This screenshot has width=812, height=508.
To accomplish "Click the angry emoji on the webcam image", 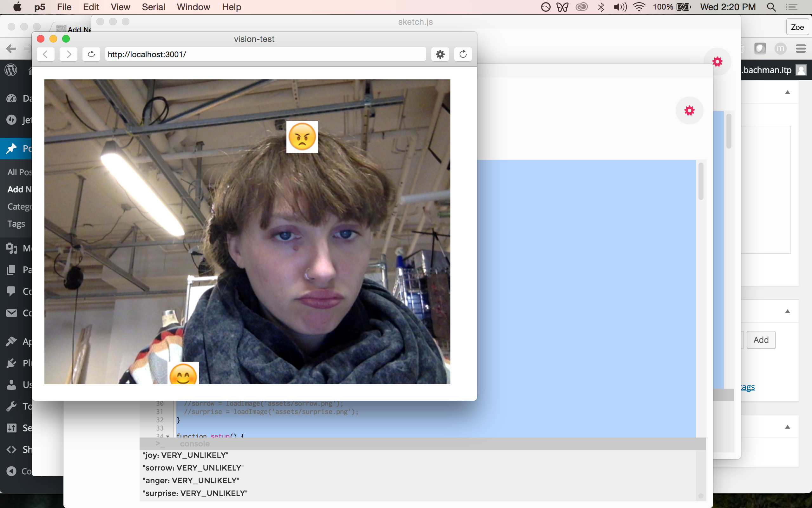I will (x=302, y=137).
